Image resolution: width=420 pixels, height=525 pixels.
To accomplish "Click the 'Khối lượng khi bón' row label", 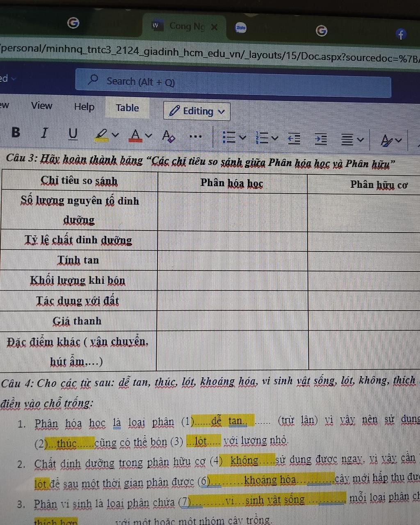I will click(78, 281).
